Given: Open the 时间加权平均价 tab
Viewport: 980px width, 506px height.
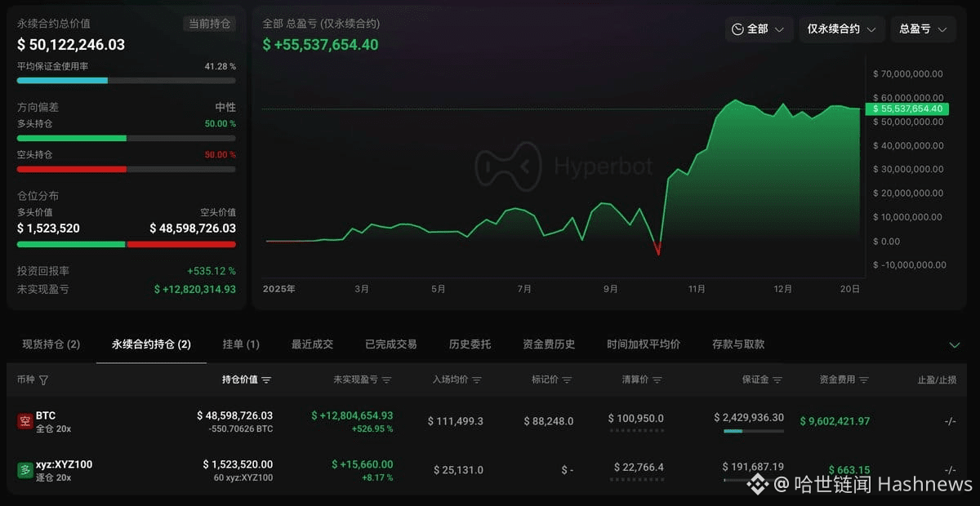Looking at the screenshot, I should coord(644,344).
